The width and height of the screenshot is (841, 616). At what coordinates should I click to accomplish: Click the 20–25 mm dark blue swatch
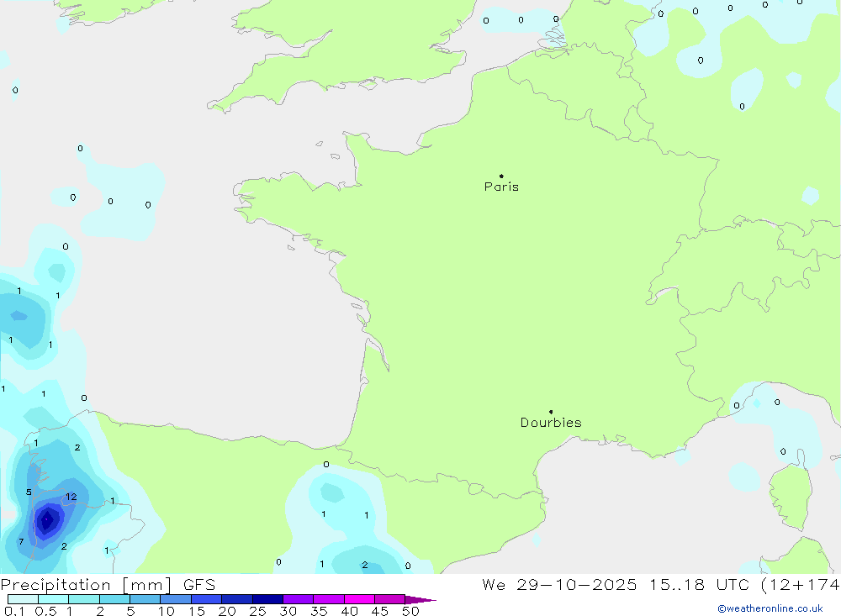(236, 599)
